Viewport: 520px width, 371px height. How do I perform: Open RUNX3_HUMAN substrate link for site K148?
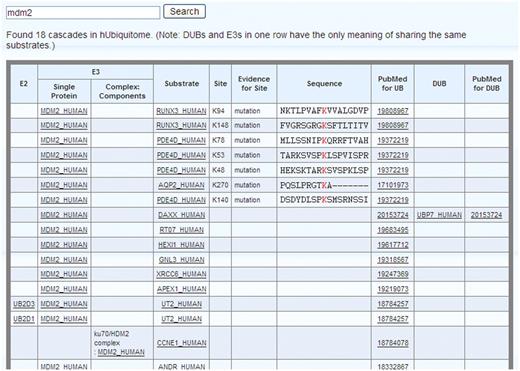[x=181, y=125]
